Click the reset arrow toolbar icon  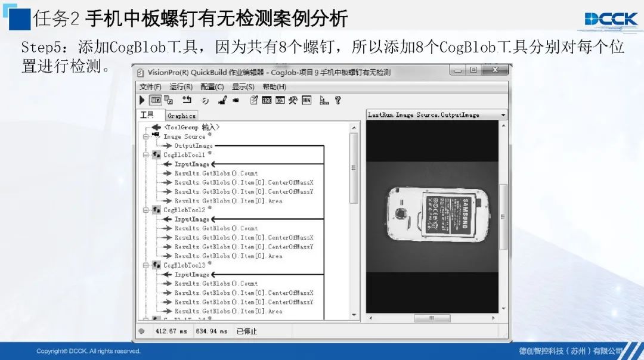[x=187, y=100]
